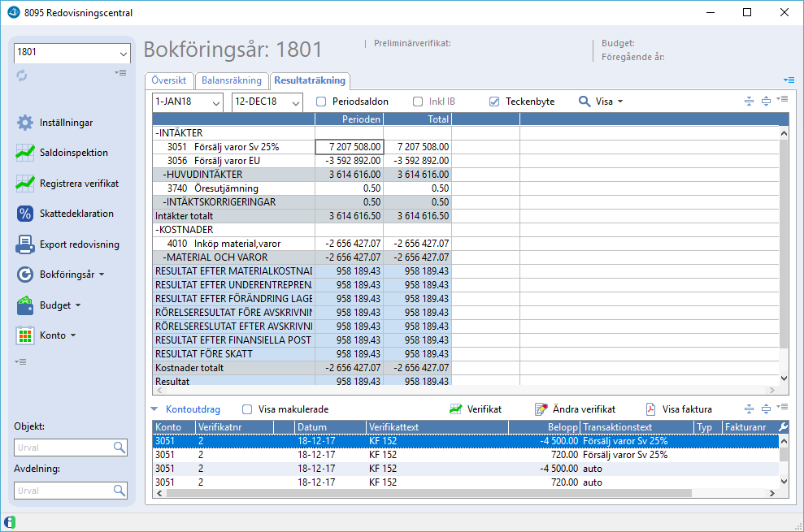
Task: Open options menu icon in Resultaträkning toolbar
Action: [x=782, y=98]
